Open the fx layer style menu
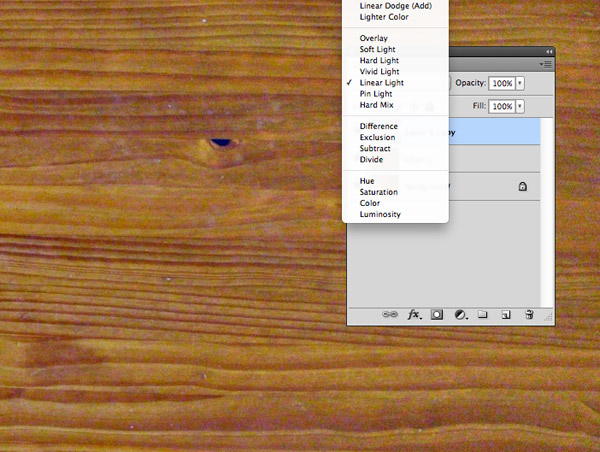The height and width of the screenshot is (452, 600). click(414, 314)
